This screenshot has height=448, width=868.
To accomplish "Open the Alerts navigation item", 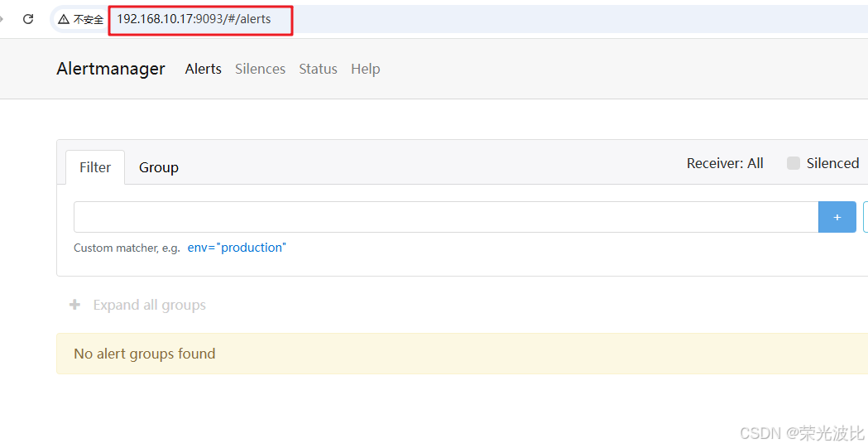I will click(x=204, y=69).
